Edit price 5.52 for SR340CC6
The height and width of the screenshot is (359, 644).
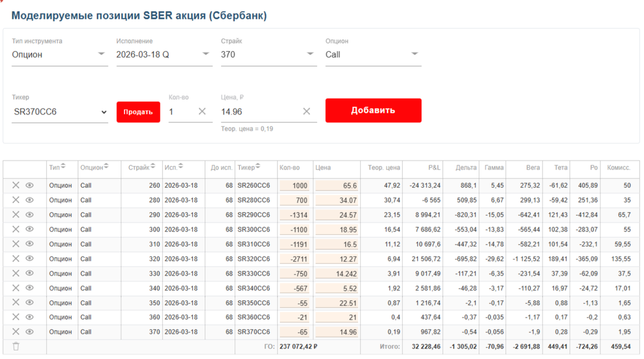tap(337, 288)
